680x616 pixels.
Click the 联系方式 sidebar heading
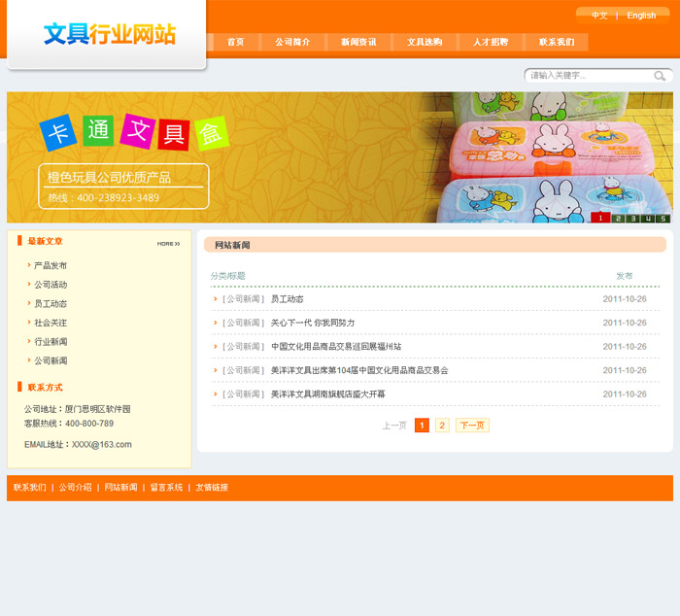coord(45,388)
